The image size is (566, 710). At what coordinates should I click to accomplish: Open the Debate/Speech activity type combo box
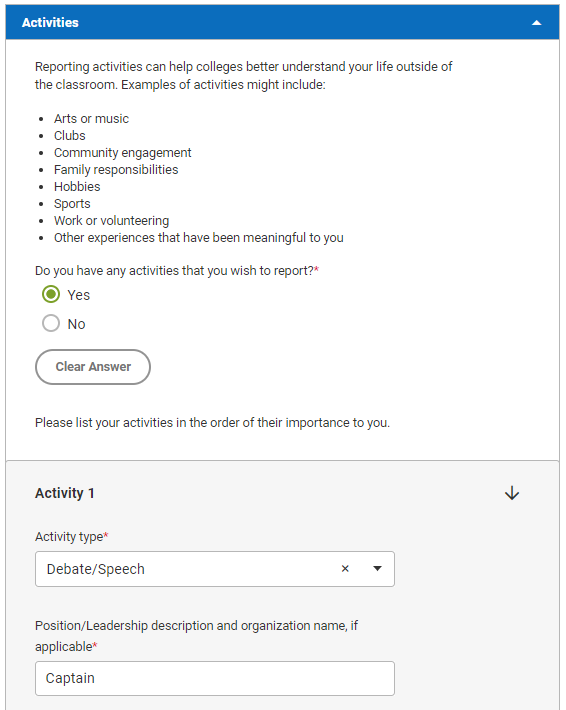(x=215, y=569)
